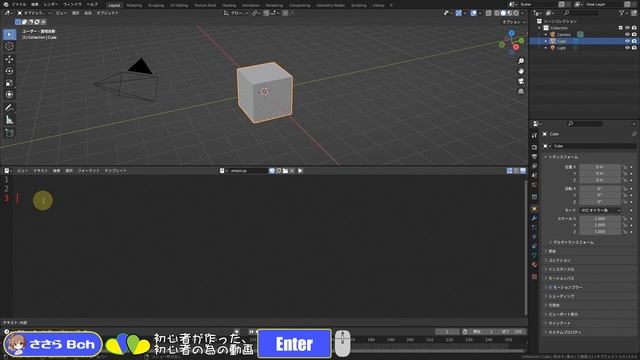Toggle camera view icon in viewport
This screenshot has width=640, height=360.
point(521,81)
